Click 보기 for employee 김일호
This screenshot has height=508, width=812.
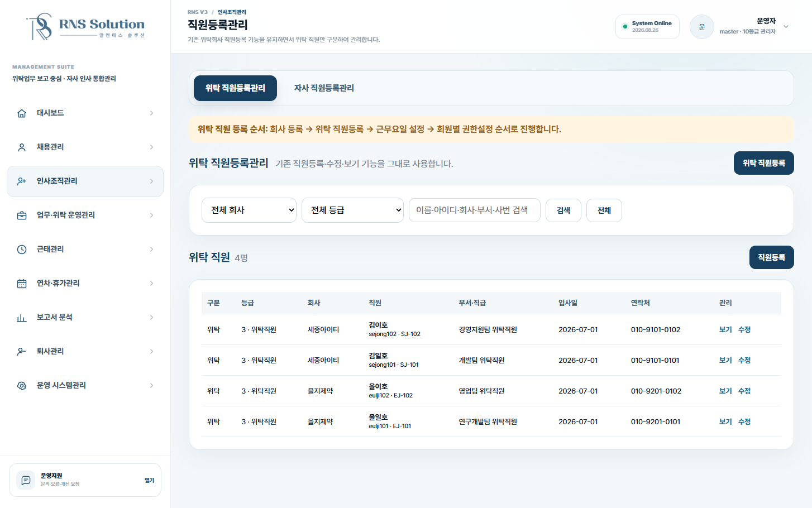725,361
